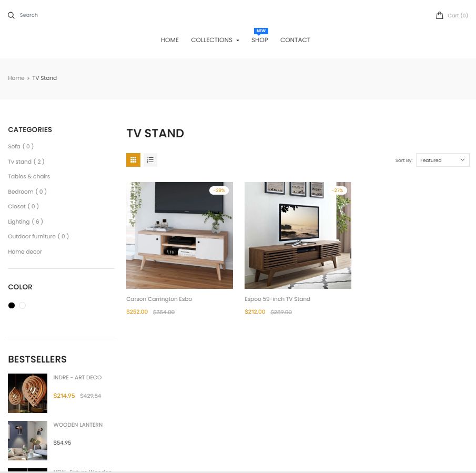The width and height of the screenshot is (476, 473).
Task: Open WOODEN LANTERN bestseller thumbnail
Action: 28,440
